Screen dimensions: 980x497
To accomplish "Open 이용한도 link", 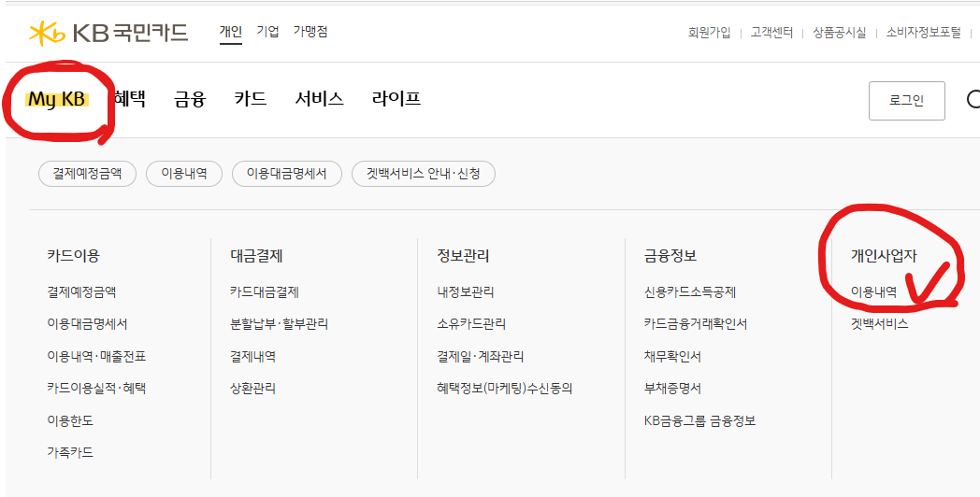I will (x=70, y=420).
